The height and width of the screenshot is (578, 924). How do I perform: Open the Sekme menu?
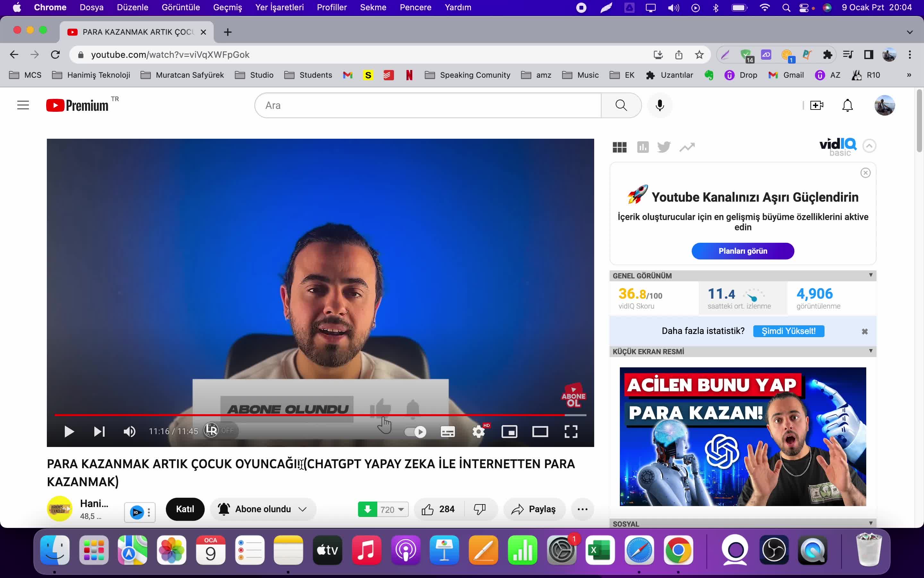pos(373,7)
